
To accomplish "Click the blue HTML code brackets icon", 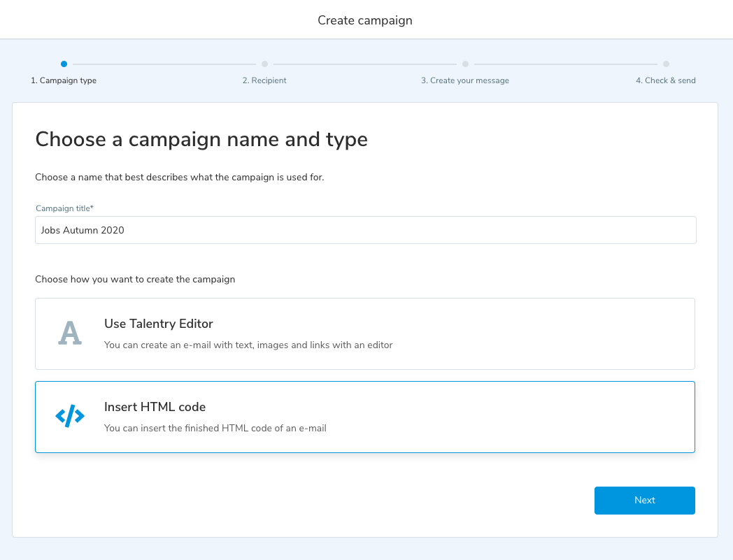I will coord(69,417).
